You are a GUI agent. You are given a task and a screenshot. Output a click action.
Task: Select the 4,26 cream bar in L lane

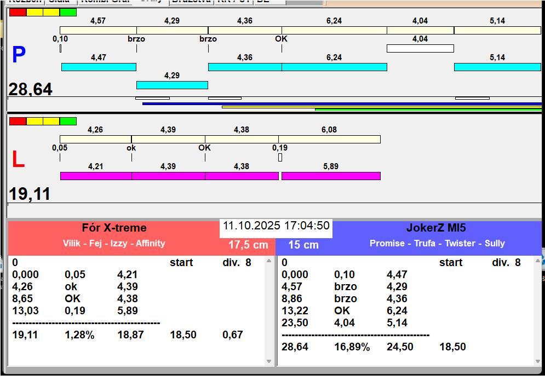(96, 140)
